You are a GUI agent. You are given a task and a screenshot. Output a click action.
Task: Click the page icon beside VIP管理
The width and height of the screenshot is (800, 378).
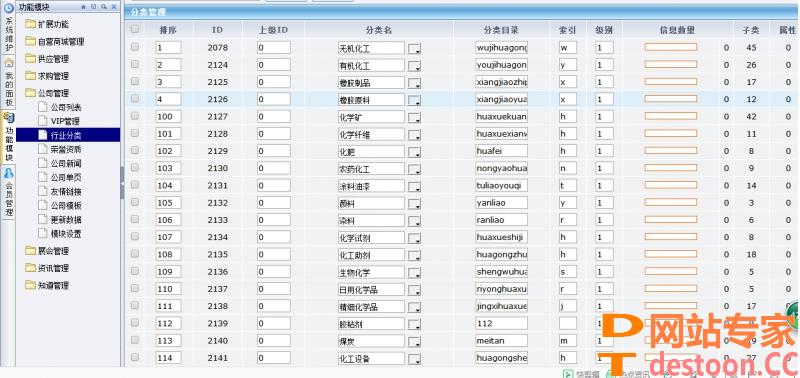tap(42, 121)
